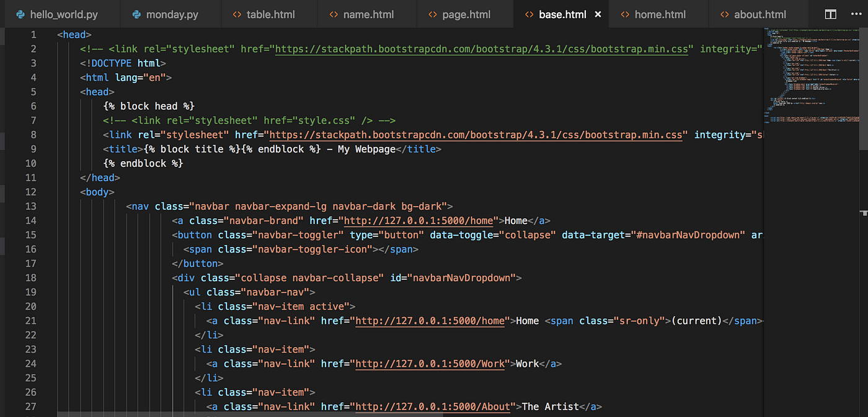This screenshot has height=417, width=868.
Task: Follow the nav-link home URL on line 21
Action: pos(430,321)
